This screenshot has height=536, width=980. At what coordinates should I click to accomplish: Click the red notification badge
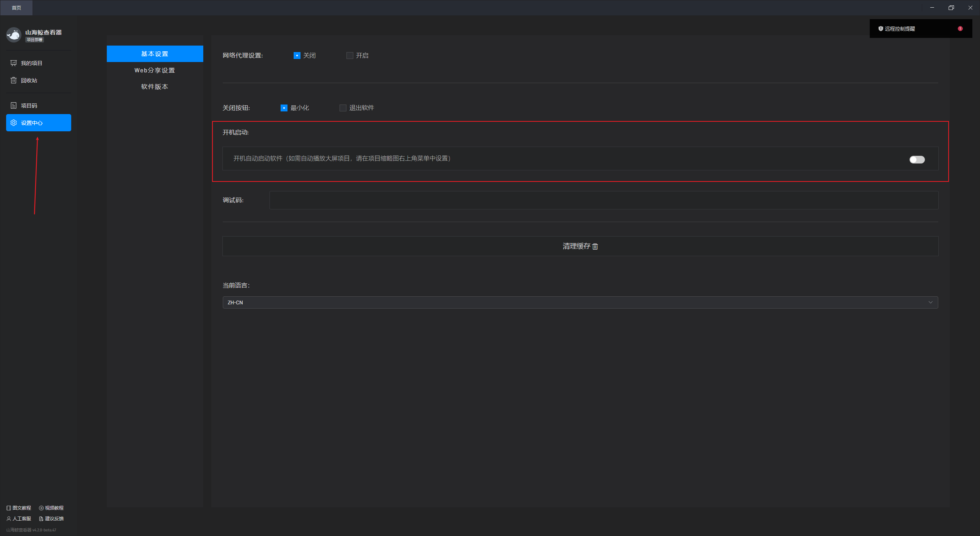pos(960,29)
